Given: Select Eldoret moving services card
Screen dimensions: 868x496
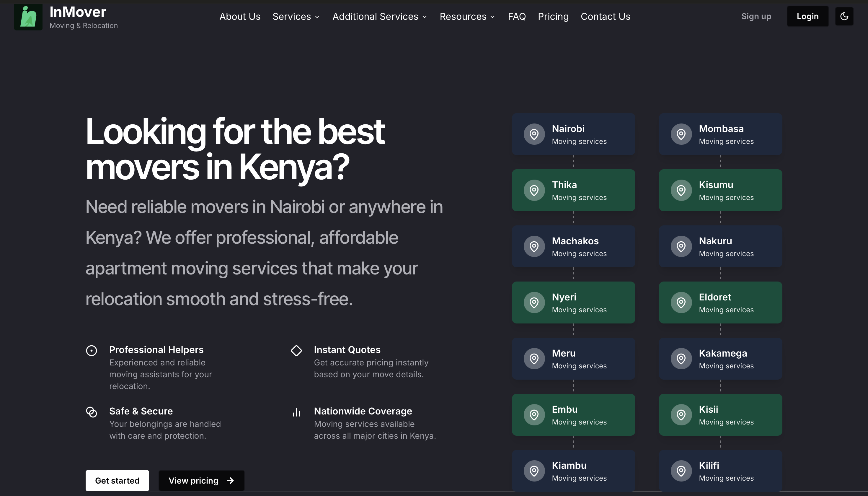Looking at the screenshot, I should coord(720,303).
